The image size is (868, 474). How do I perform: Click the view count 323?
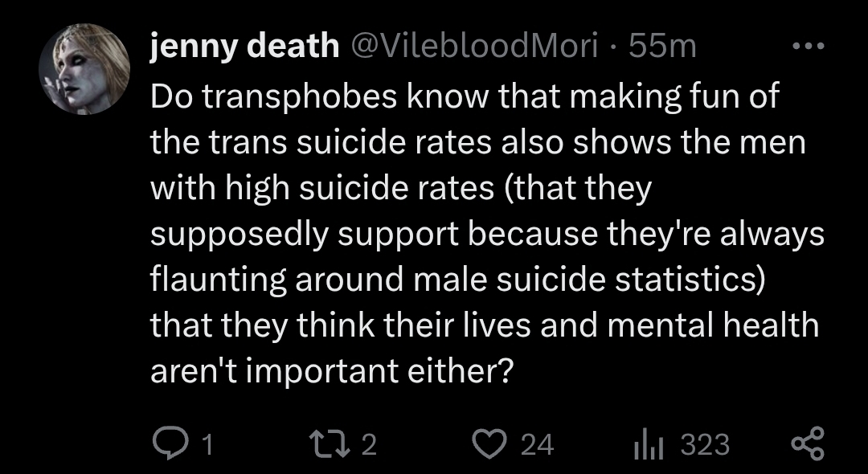(x=705, y=445)
